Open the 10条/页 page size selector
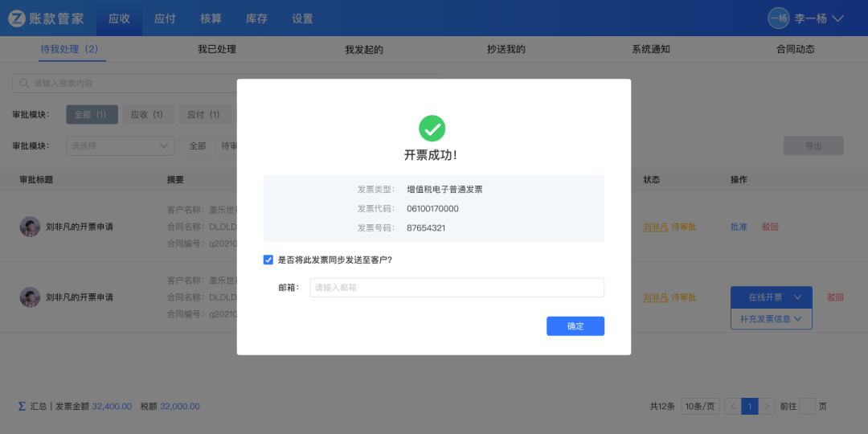The width and height of the screenshot is (868, 434). pyautogui.click(x=700, y=407)
